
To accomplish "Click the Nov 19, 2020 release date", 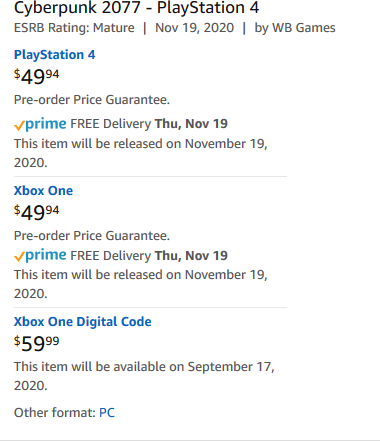I will click(x=195, y=28).
